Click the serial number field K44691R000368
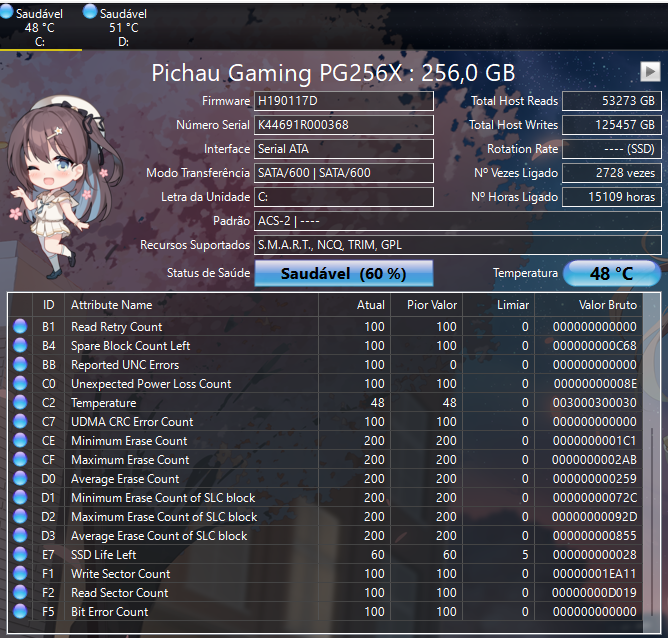The height and width of the screenshot is (638, 668). coord(344,125)
